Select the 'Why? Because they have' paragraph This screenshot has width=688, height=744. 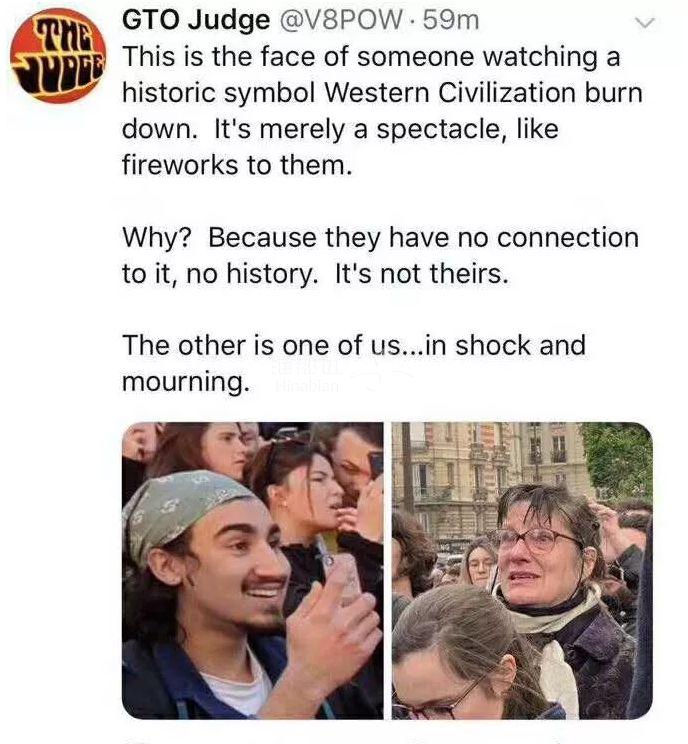381,255
